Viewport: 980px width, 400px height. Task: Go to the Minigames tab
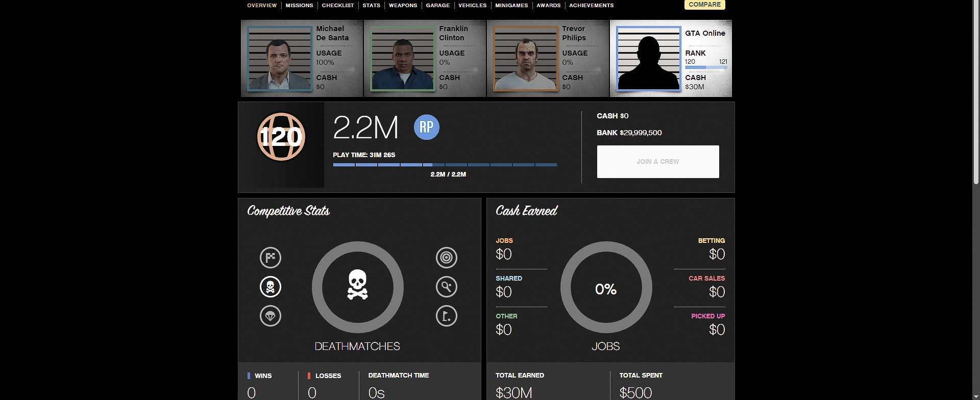point(511,6)
